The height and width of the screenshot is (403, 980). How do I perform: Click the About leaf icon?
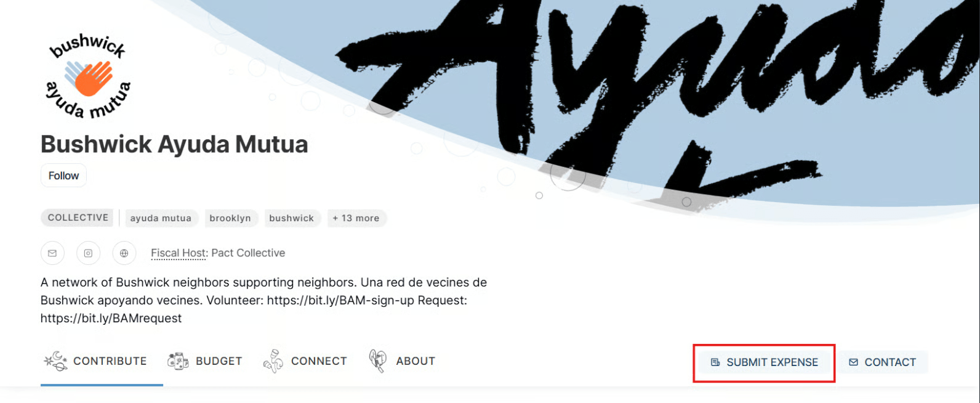point(377,361)
